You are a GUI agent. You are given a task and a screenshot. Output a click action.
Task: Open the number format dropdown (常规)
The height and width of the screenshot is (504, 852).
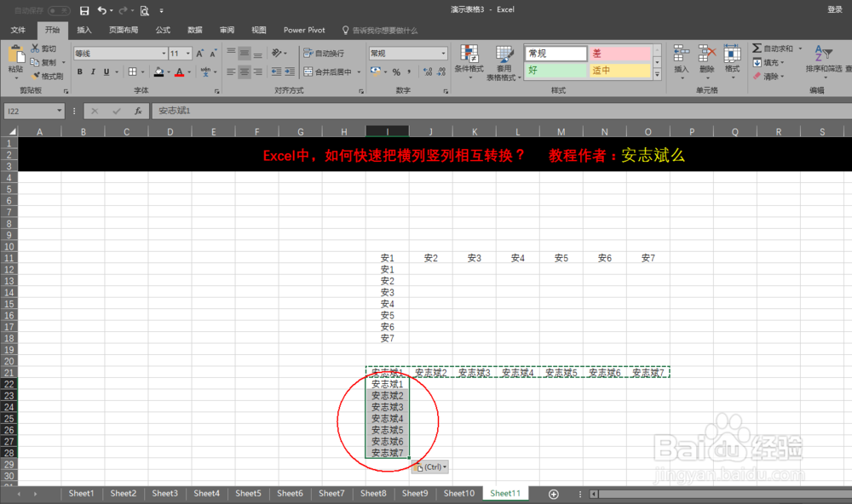(x=443, y=54)
